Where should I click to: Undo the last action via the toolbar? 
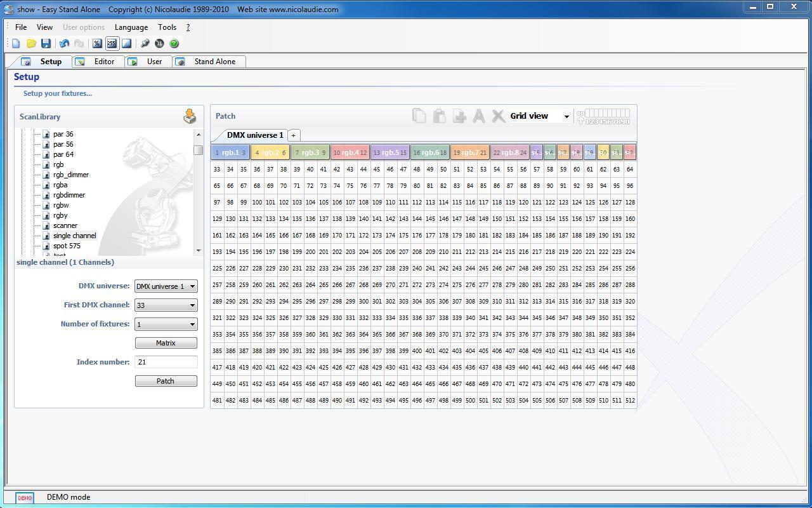point(64,44)
